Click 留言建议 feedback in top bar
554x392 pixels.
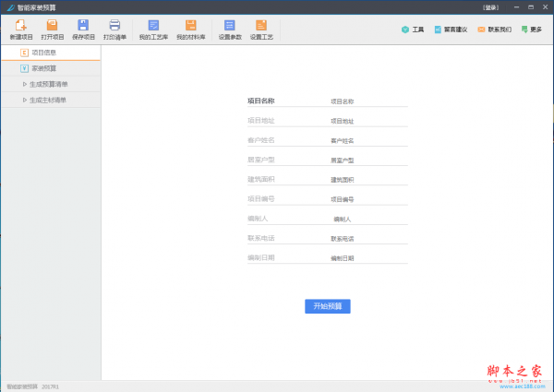point(450,30)
